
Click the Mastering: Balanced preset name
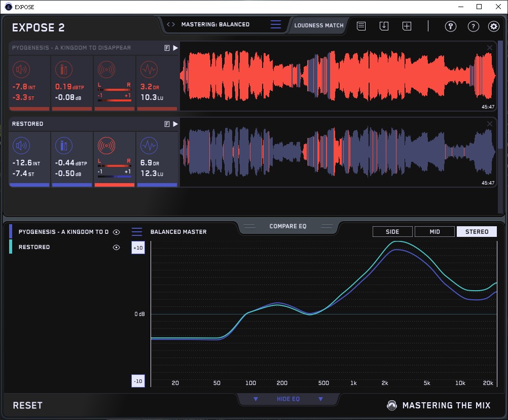point(215,24)
